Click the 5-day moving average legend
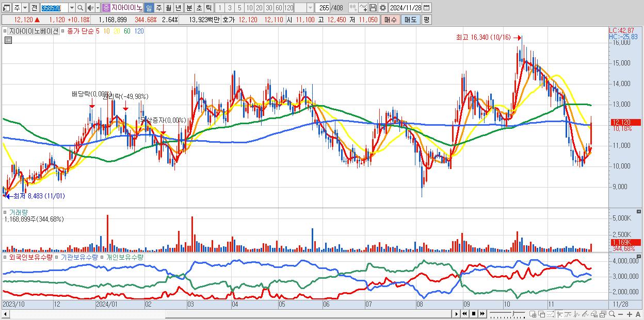The width and height of the screenshot is (644, 320). pos(97,31)
